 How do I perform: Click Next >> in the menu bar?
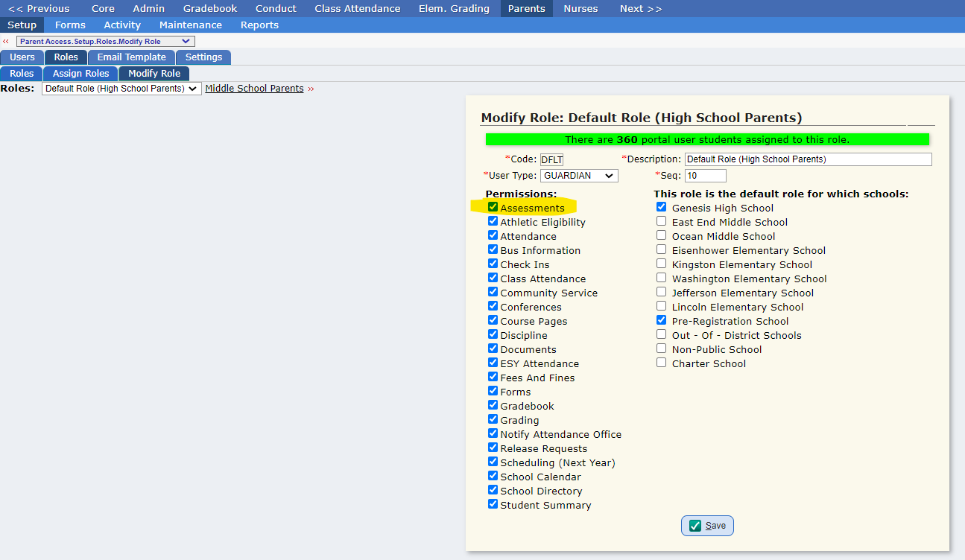point(639,8)
